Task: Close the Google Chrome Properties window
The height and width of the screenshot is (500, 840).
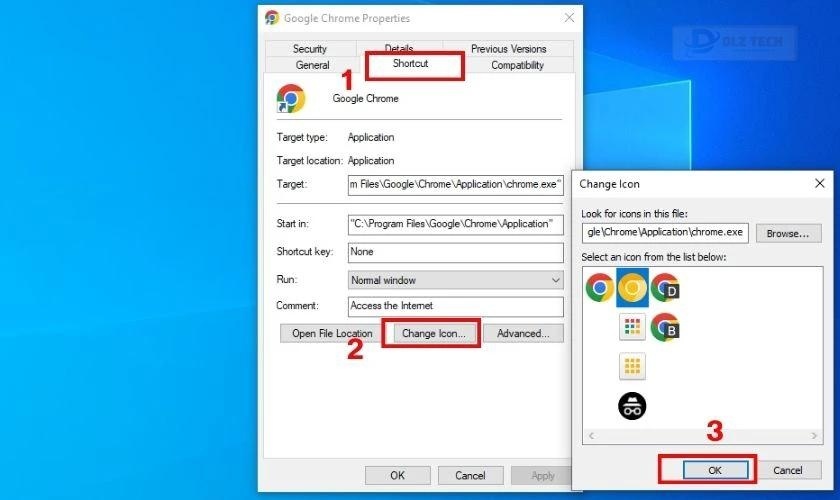Action: pyautogui.click(x=569, y=18)
